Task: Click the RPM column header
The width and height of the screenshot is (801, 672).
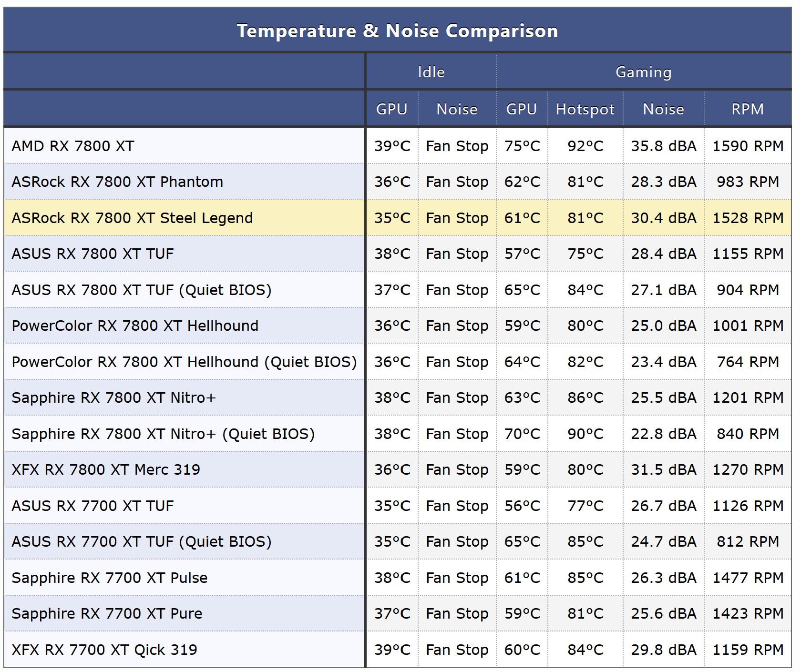Action: coord(747,109)
